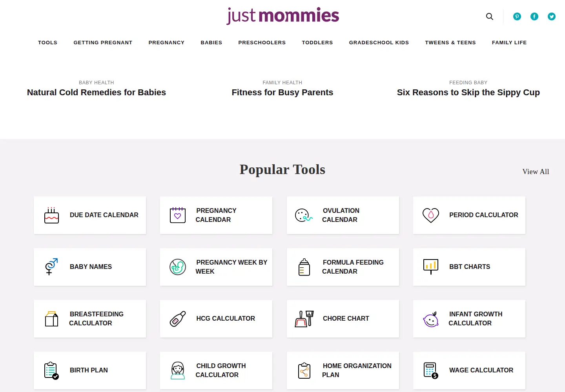Open Fitness for Busy Parents article
This screenshot has height=392, width=565.
(282, 93)
